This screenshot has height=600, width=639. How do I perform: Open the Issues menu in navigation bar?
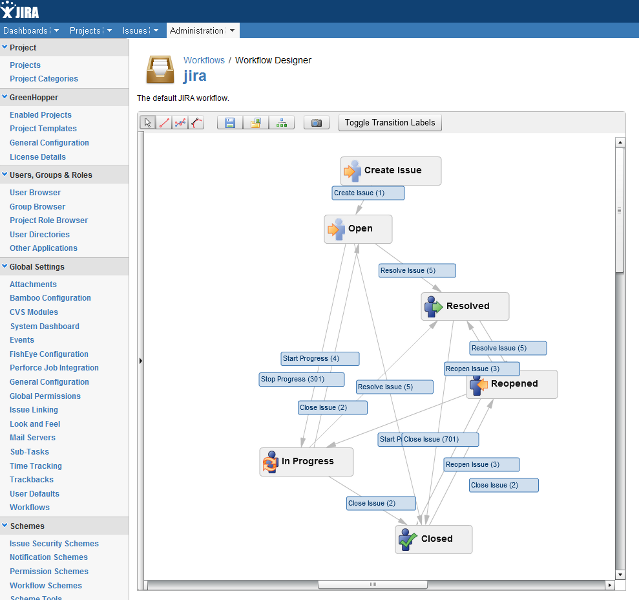pos(138,31)
